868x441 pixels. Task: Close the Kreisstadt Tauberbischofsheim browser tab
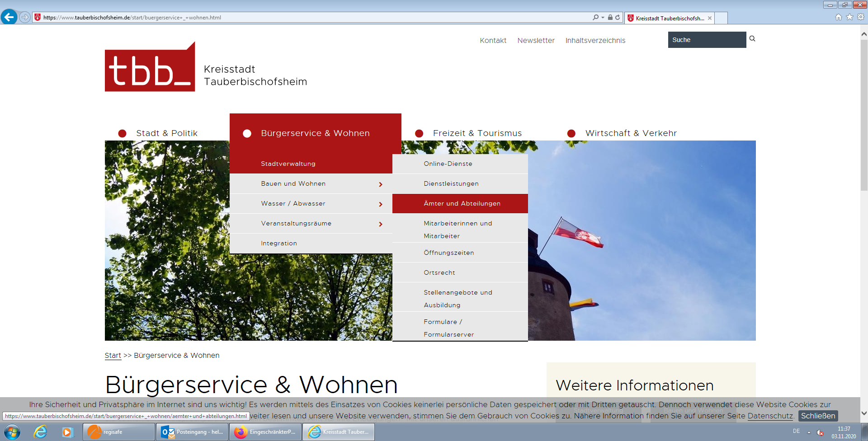click(710, 18)
